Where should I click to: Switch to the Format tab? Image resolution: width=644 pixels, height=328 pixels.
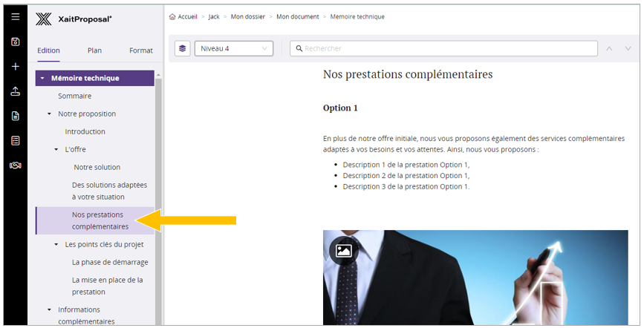click(x=140, y=50)
